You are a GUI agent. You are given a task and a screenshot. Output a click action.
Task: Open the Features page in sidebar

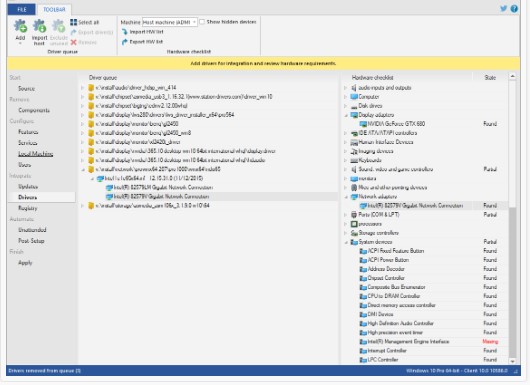pyautogui.click(x=28, y=132)
